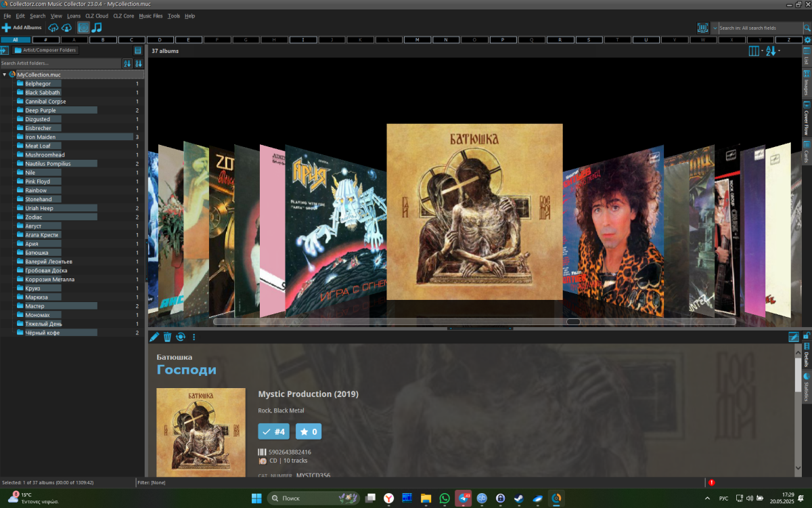Click the update from Core icon
The width and height of the screenshot is (812, 508).
pyautogui.click(x=180, y=337)
